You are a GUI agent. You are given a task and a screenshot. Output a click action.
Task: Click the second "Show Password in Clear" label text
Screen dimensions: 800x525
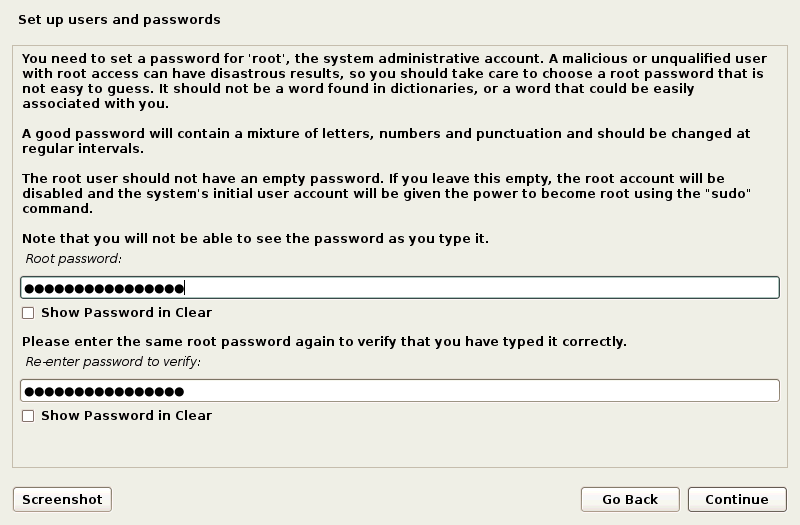(126, 416)
